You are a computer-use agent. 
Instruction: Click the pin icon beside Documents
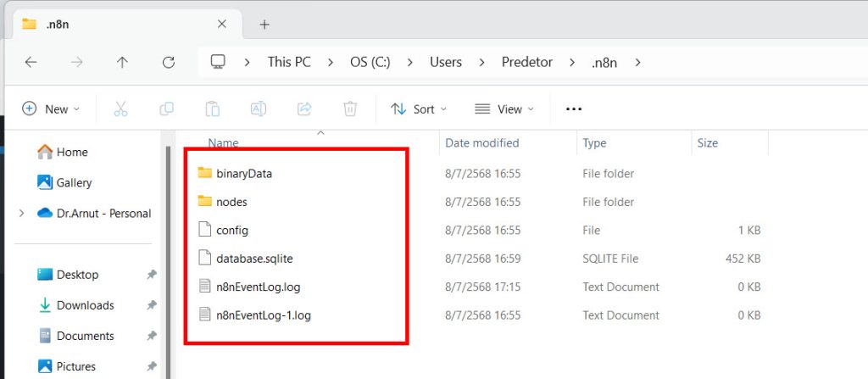(x=152, y=336)
